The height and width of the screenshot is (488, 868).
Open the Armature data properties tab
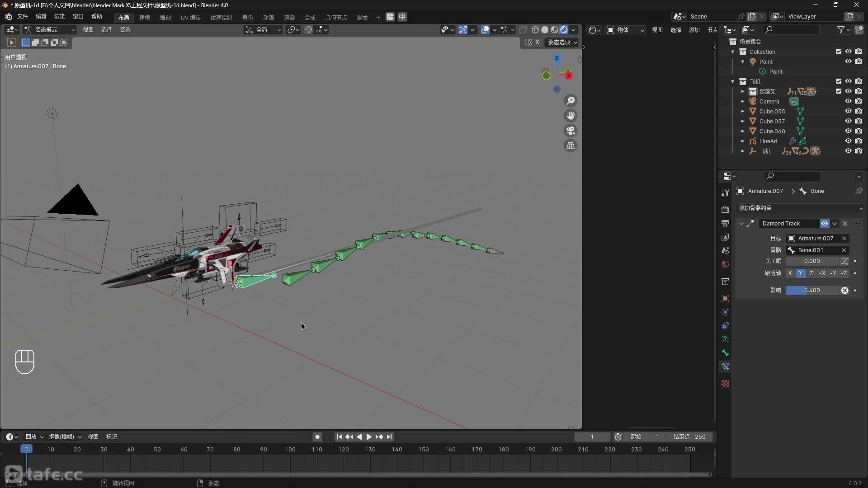pyautogui.click(x=725, y=339)
